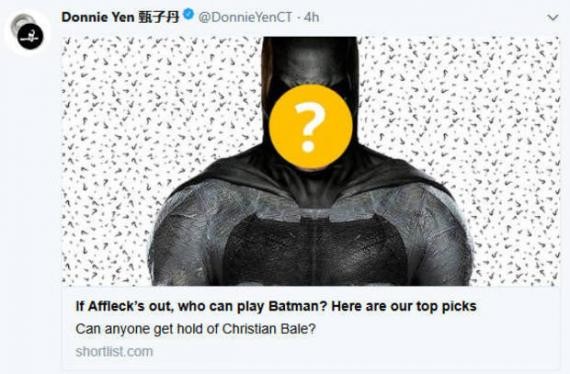Visit the shortlist.com source link
The width and height of the screenshot is (570, 374).
tap(114, 352)
